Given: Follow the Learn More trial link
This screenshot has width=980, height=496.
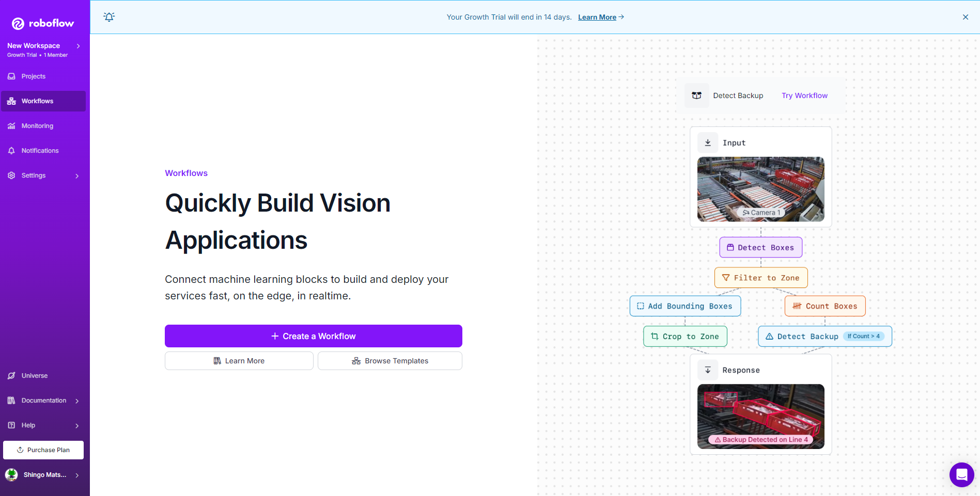Looking at the screenshot, I should (601, 17).
